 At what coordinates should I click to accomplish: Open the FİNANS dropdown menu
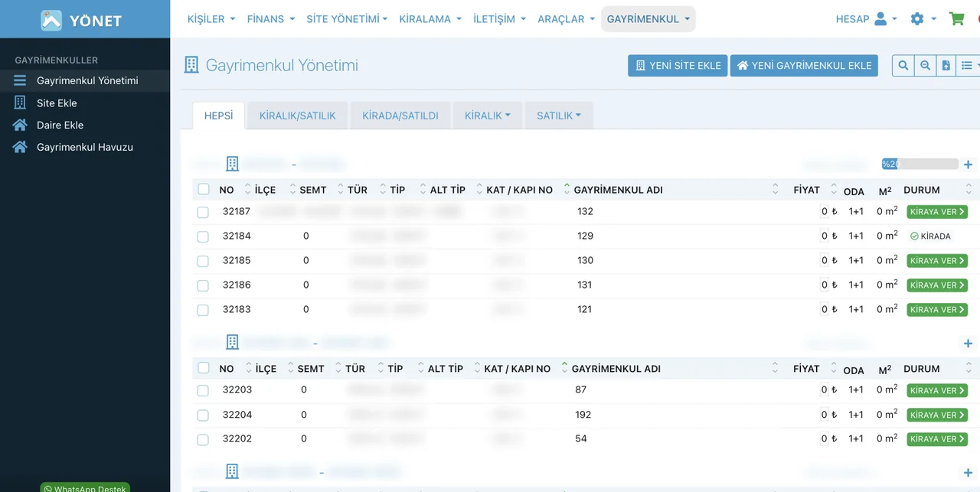tap(271, 19)
